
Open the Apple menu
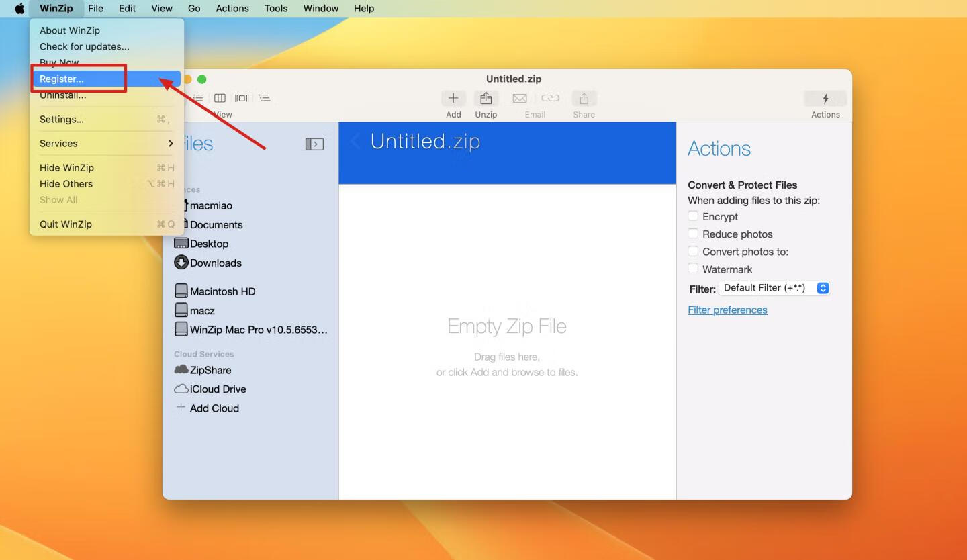point(19,8)
